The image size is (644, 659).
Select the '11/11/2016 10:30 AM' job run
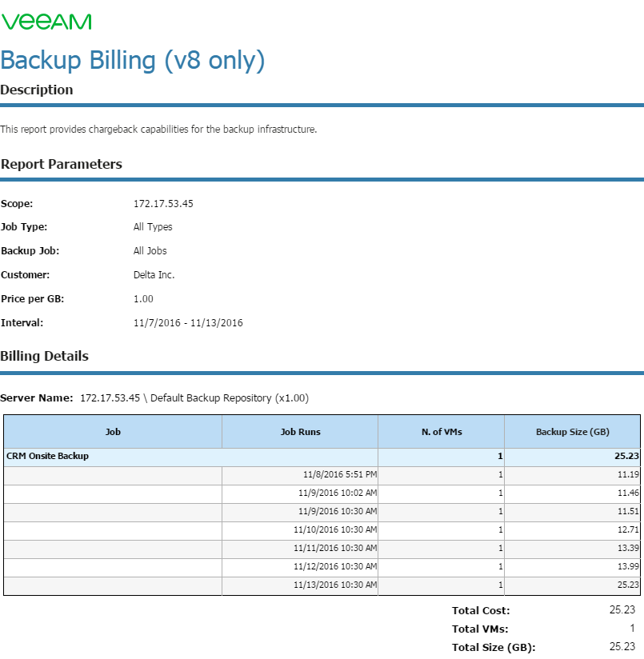pyautogui.click(x=335, y=548)
